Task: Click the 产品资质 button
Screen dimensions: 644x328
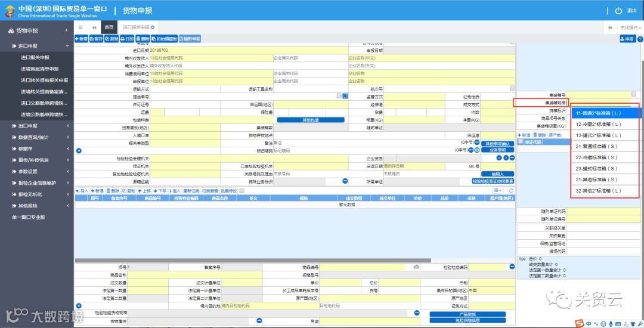Action: click(467, 314)
